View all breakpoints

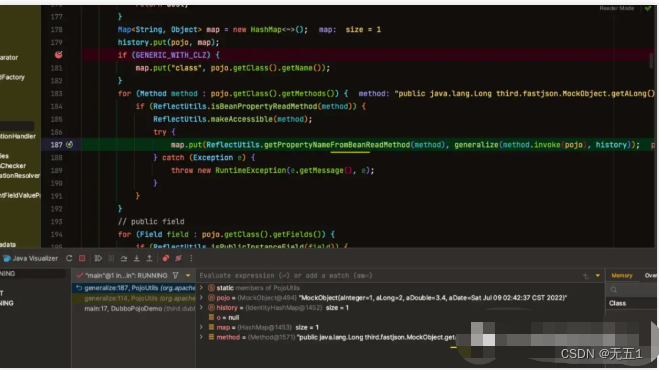point(166,258)
